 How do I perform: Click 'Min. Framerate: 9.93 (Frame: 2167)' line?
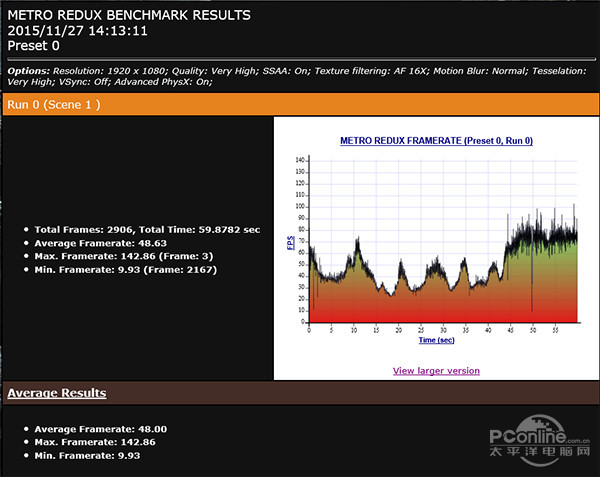(x=126, y=270)
